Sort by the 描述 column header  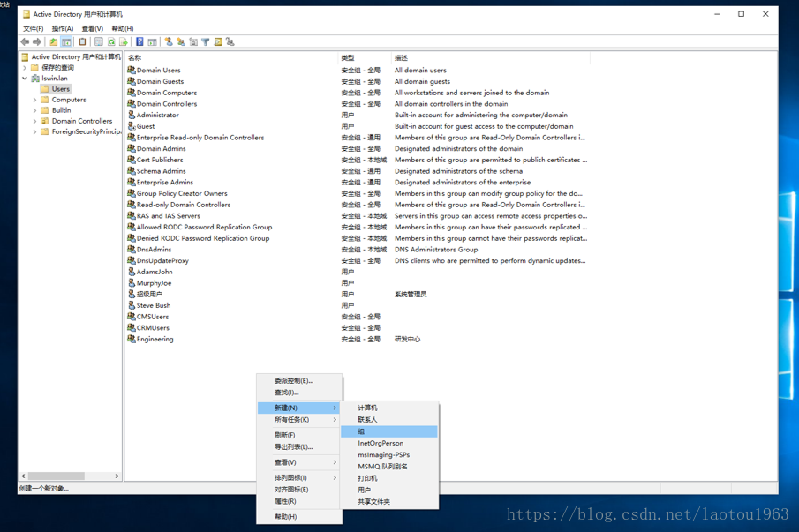pyautogui.click(x=491, y=58)
